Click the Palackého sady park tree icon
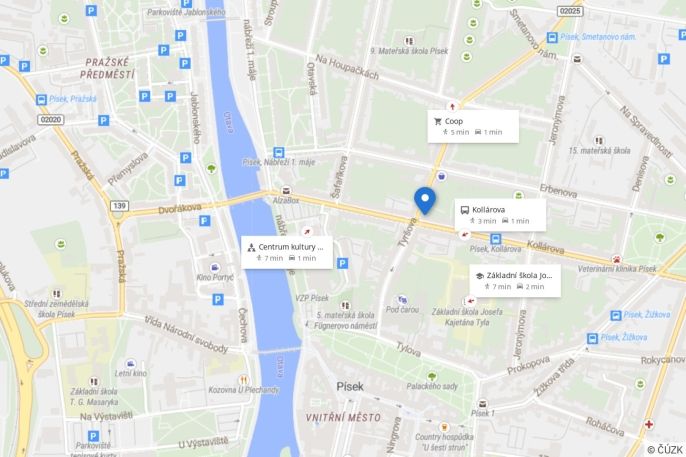686x457 pixels. (432, 377)
